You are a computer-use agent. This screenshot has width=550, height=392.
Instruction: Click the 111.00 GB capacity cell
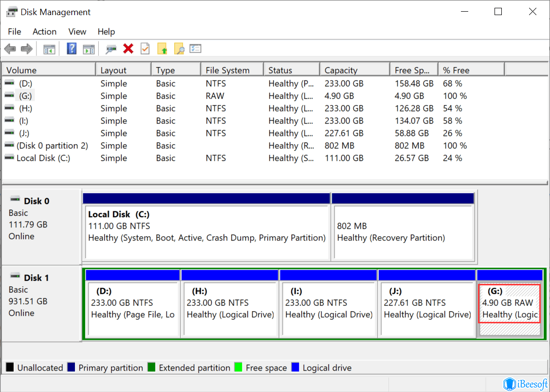coord(344,158)
